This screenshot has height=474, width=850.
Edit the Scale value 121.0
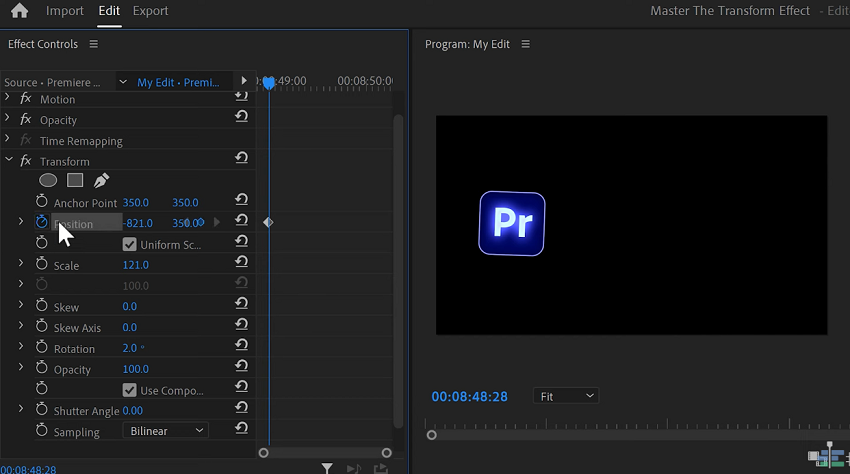click(x=136, y=265)
